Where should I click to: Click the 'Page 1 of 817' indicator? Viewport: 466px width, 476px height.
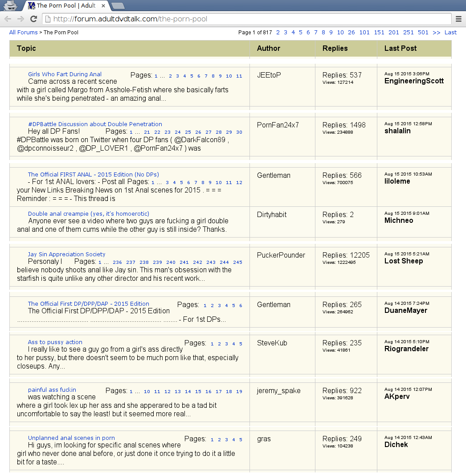point(255,33)
